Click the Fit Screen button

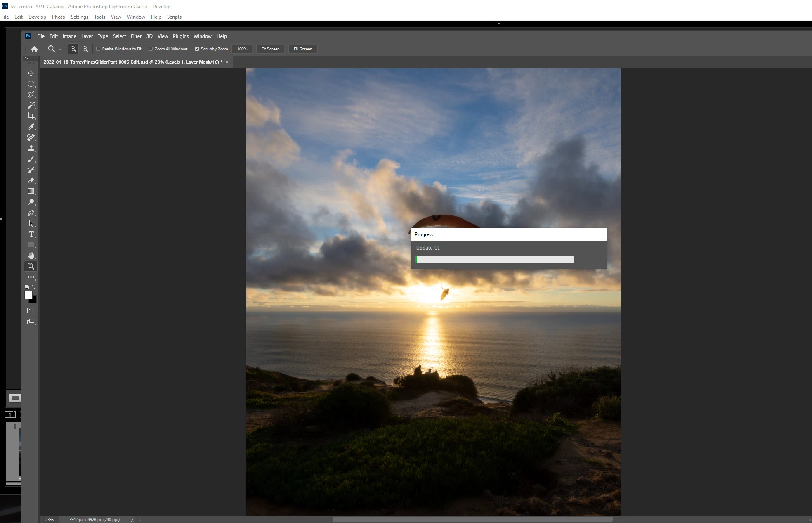270,49
